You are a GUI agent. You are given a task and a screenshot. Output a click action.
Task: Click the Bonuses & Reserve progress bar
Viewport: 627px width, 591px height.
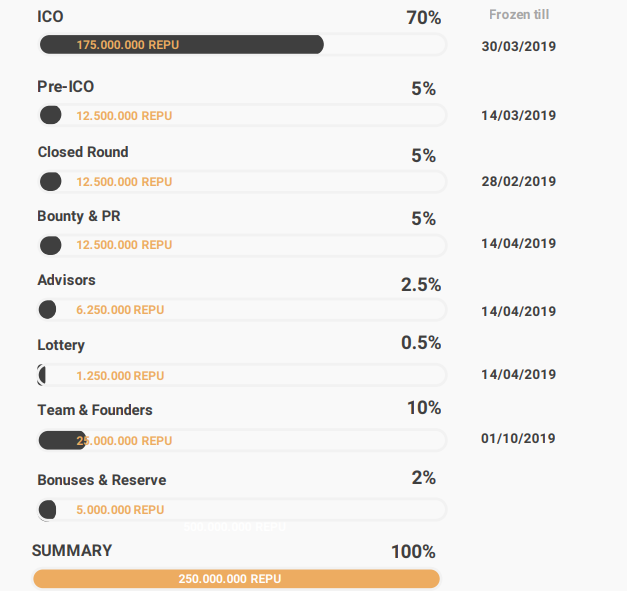click(240, 510)
